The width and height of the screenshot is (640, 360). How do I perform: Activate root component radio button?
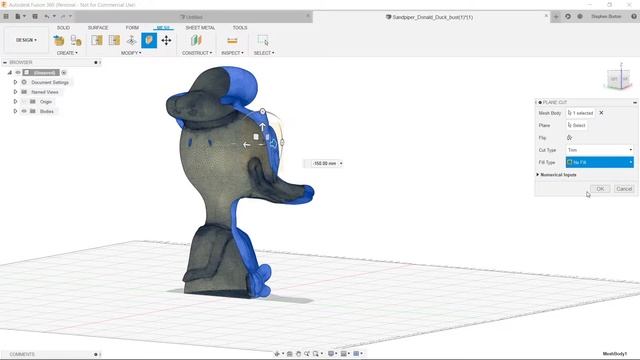[64, 73]
